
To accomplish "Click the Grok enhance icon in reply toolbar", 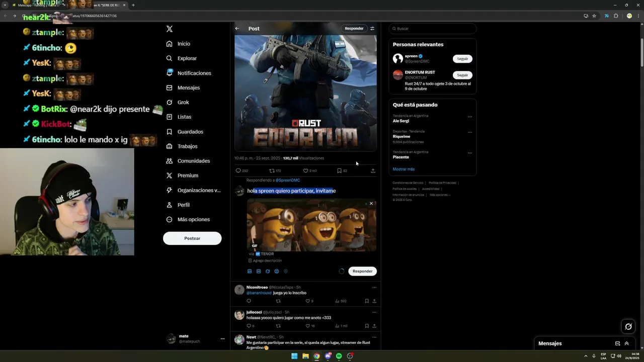I will [x=268, y=271].
